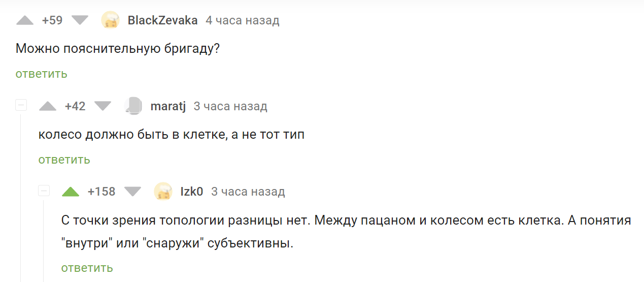
Task: Reply to BlackZevaka's comment
Action: pyautogui.click(x=41, y=74)
